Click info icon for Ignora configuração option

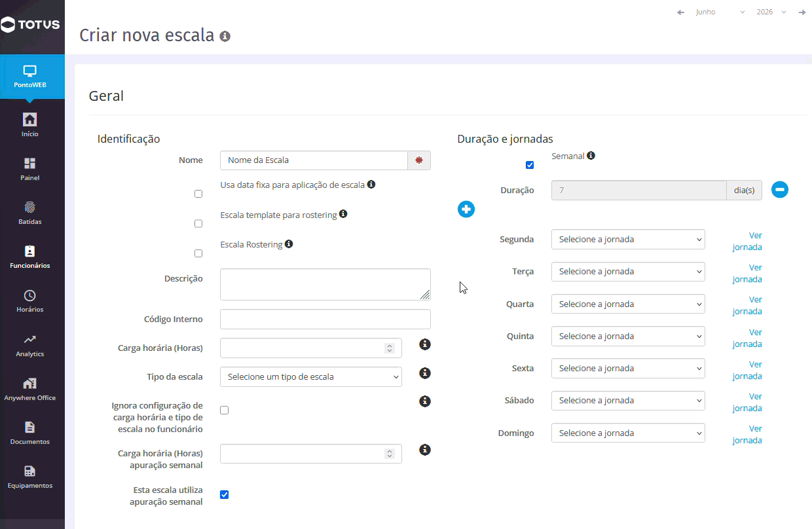pos(425,401)
